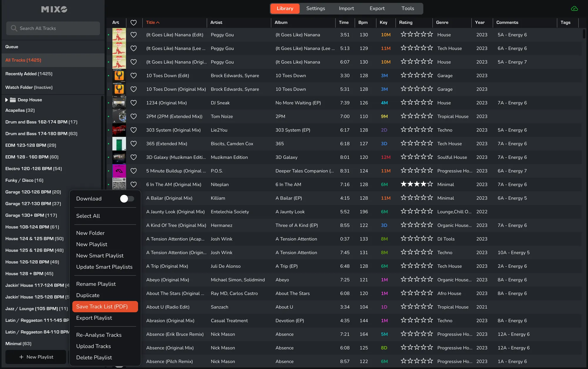
Task: Click plus icon in New Playlist button
Action: tap(21, 357)
